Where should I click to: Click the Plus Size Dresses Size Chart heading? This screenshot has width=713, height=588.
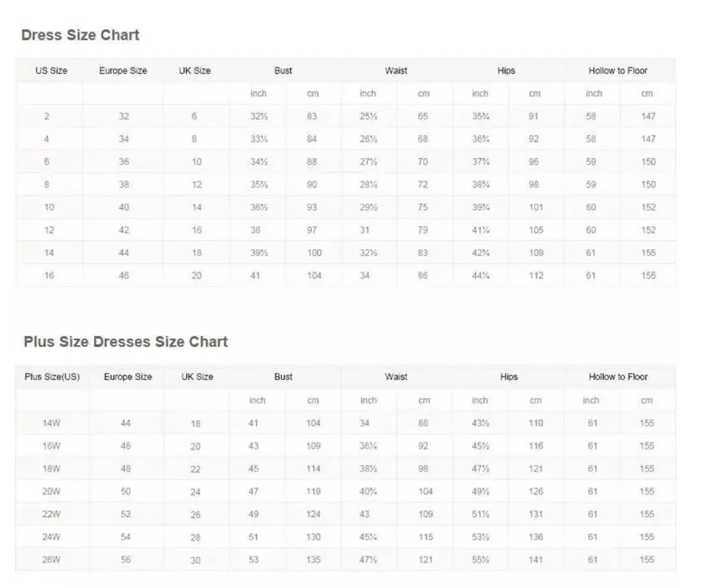pos(126,341)
